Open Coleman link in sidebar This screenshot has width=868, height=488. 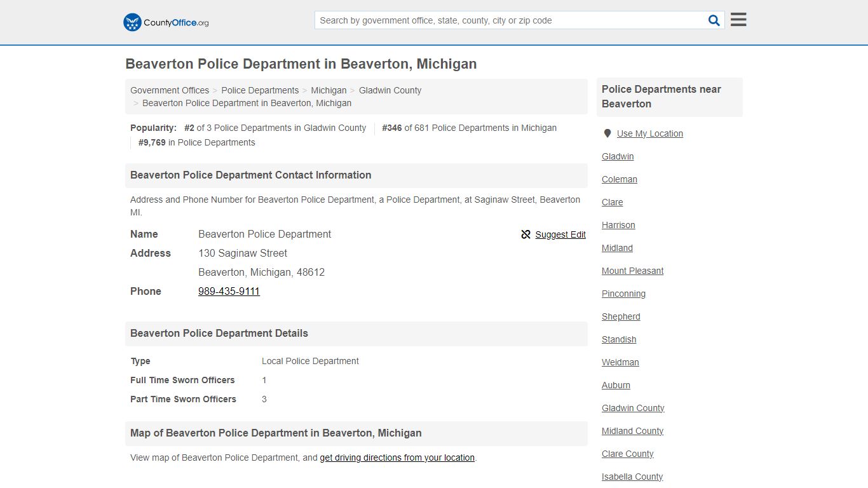(620, 179)
